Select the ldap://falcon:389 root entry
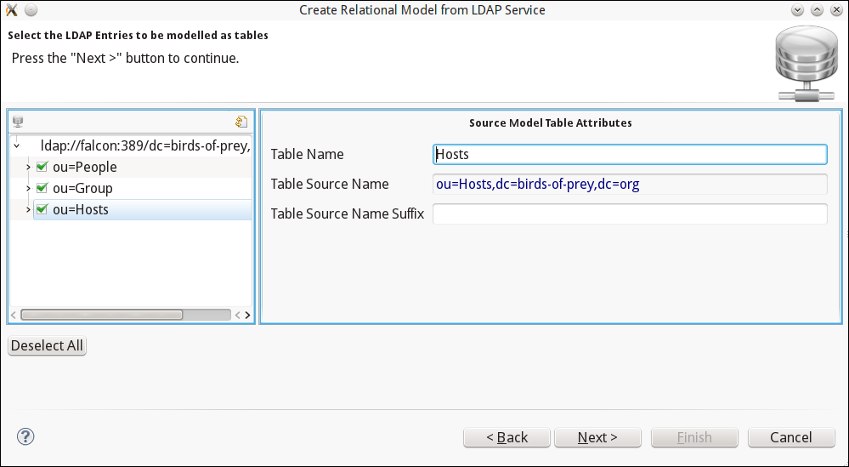Image resolution: width=849 pixels, height=467 pixels. click(145, 146)
